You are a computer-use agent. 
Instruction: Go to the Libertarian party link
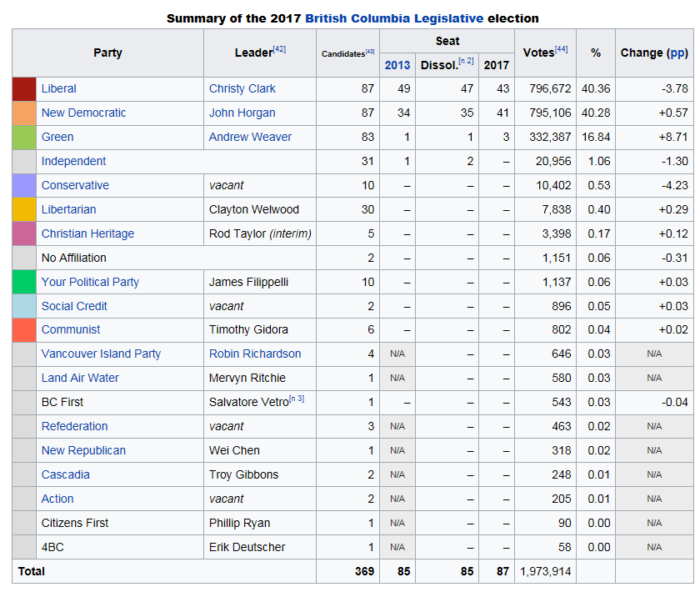click(68, 209)
